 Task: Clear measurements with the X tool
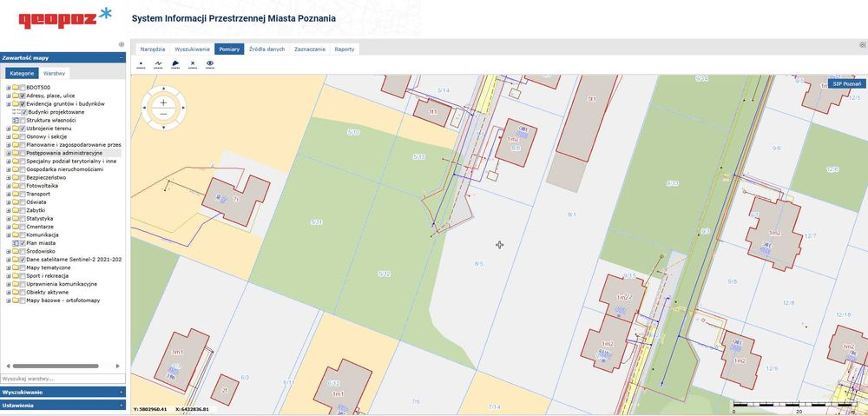point(193,65)
